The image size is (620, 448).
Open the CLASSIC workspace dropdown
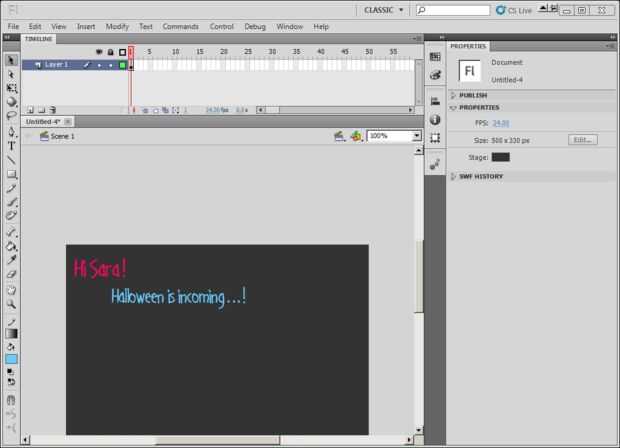pyautogui.click(x=384, y=10)
